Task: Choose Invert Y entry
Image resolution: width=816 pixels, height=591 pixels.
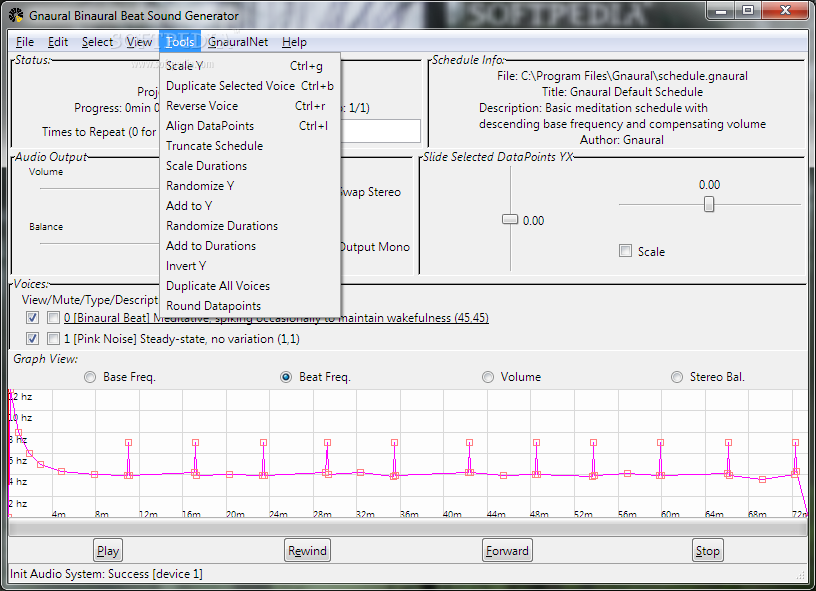Action: 250,266
